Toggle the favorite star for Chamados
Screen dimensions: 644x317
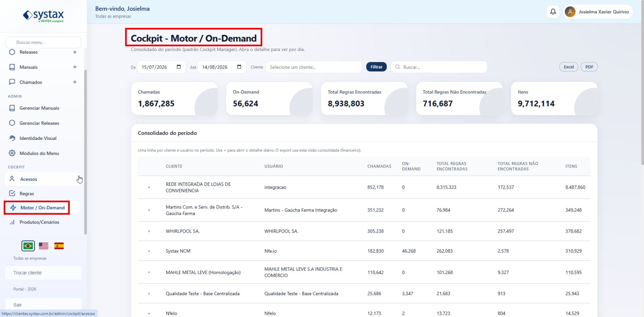click(x=75, y=82)
